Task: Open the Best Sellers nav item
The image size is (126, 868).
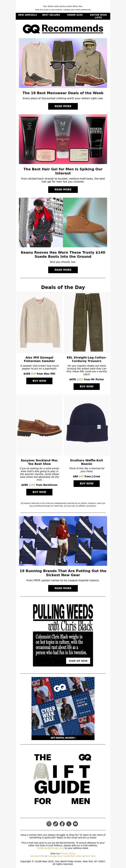Action: 51,15
